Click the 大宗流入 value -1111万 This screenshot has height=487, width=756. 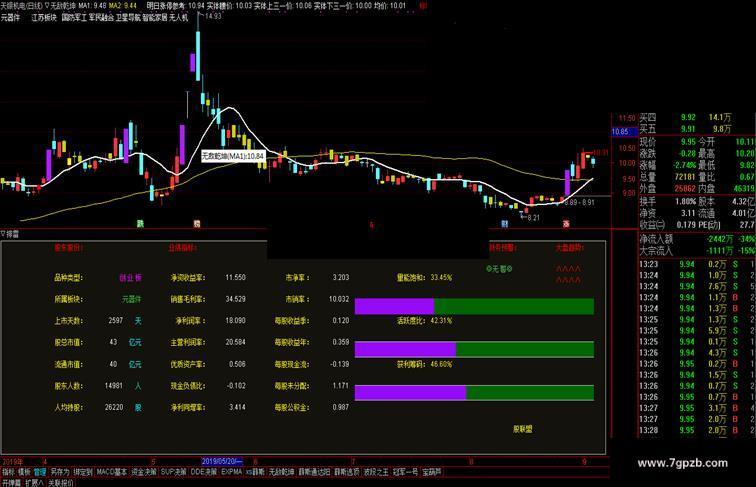(720, 251)
